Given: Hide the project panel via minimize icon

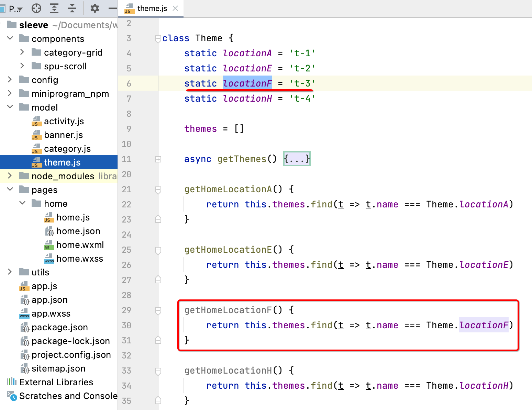Looking at the screenshot, I should pos(112,8).
